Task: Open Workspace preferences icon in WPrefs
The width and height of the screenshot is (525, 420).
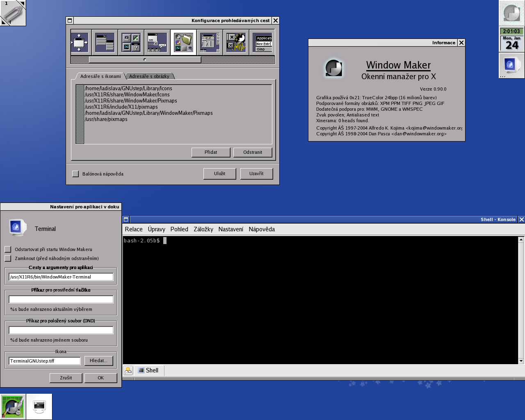Action: 210,42
